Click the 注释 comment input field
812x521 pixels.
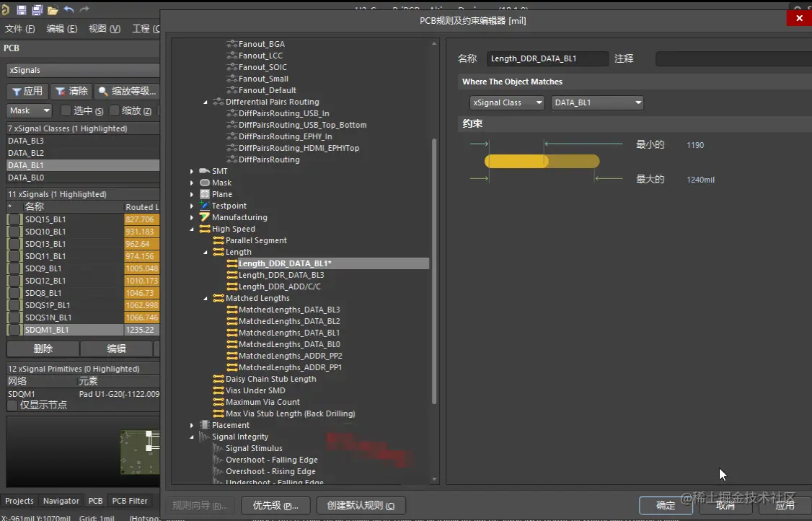click(x=733, y=58)
